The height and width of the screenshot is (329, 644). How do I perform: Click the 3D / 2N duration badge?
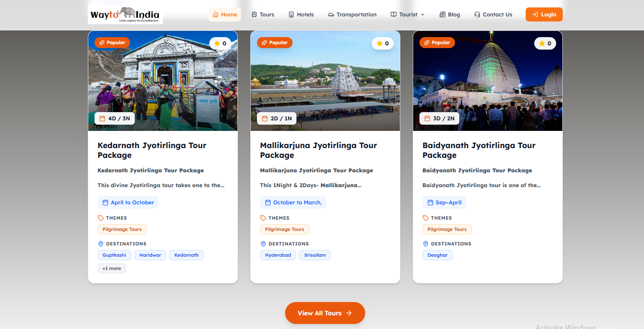(439, 118)
